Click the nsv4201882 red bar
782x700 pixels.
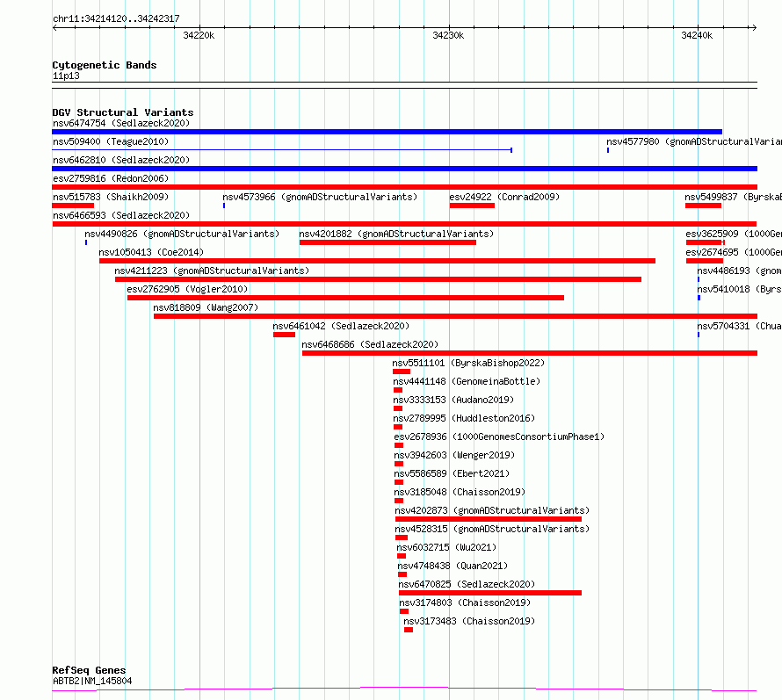tap(387, 242)
